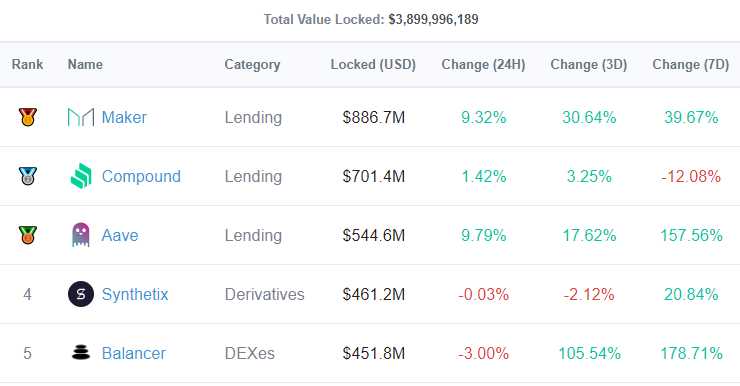Screen dimensions: 740x386
Task: Open the Synthetix project link
Action: [135, 294]
